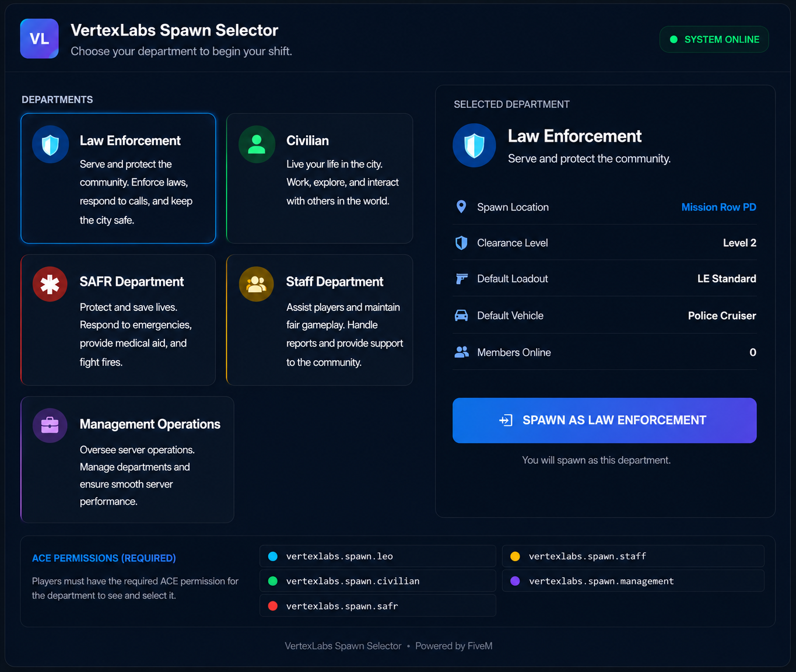This screenshot has width=796, height=672.
Task: Click the Clearance Level label
Action: [x=513, y=243]
